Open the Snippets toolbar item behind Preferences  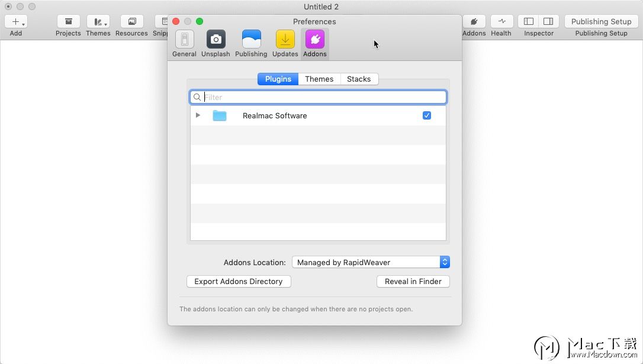point(162,22)
